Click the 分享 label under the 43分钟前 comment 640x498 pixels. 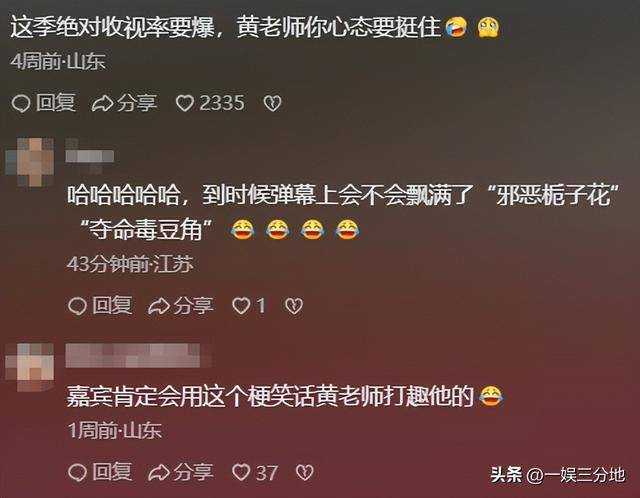193,305
